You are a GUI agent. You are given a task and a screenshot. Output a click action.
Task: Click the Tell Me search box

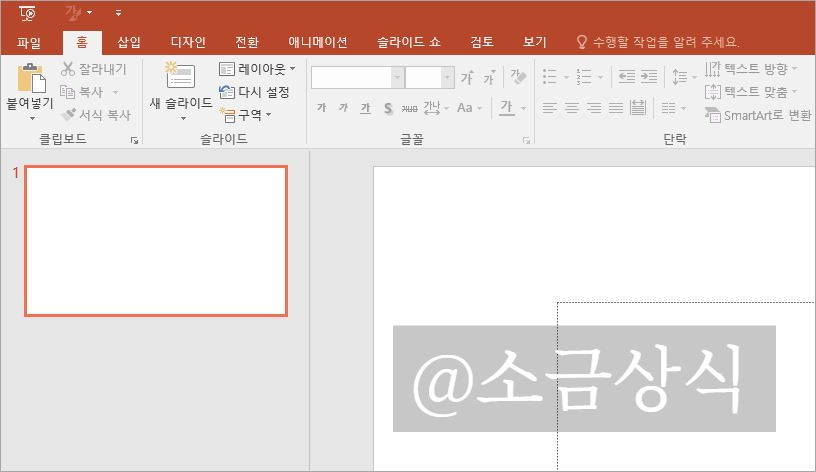click(658, 42)
